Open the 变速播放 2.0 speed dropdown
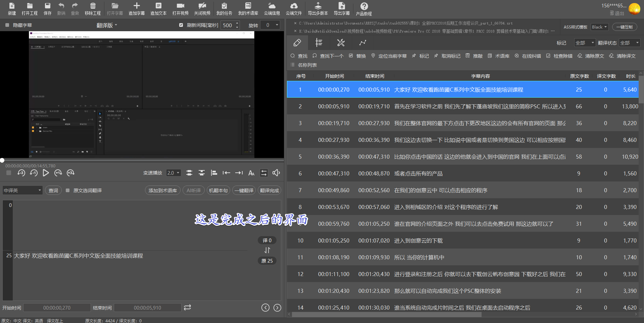The width and height of the screenshot is (644, 323). [174, 173]
